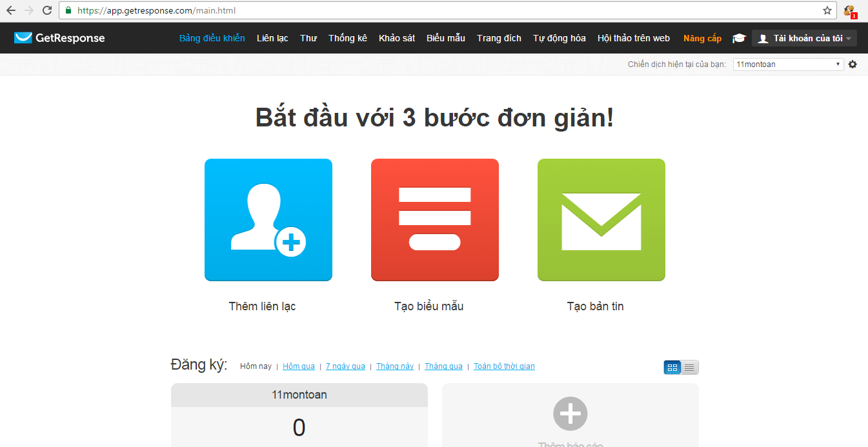
Task: Click the Nâng cấp upgrade link
Action: pyautogui.click(x=702, y=38)
